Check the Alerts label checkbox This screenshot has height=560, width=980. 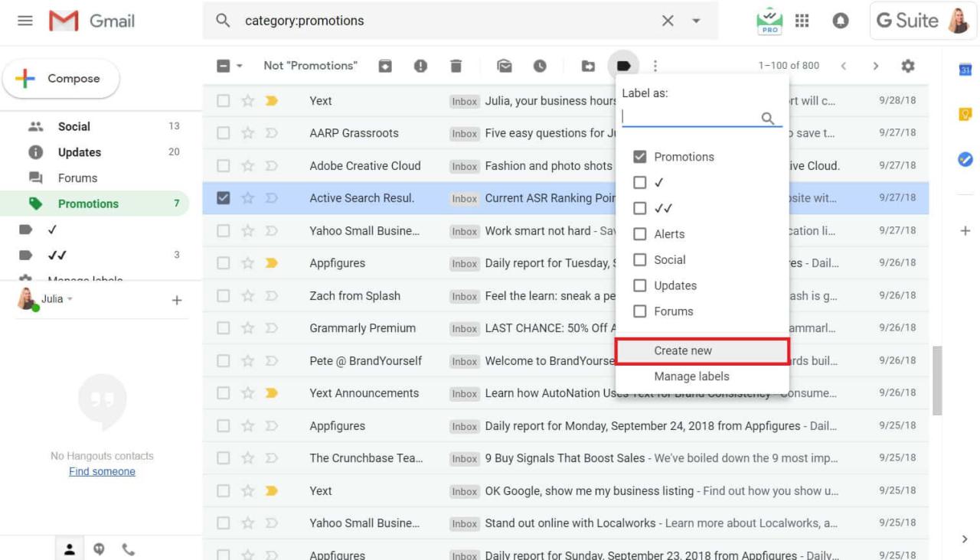click(640, 233)
